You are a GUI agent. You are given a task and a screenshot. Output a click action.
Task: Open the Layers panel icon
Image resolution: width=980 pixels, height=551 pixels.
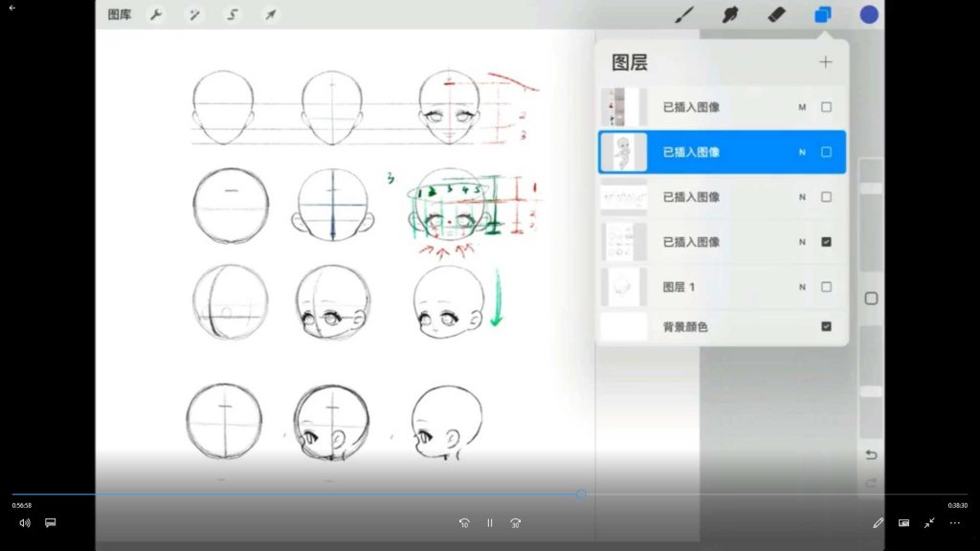pos(823,14)
